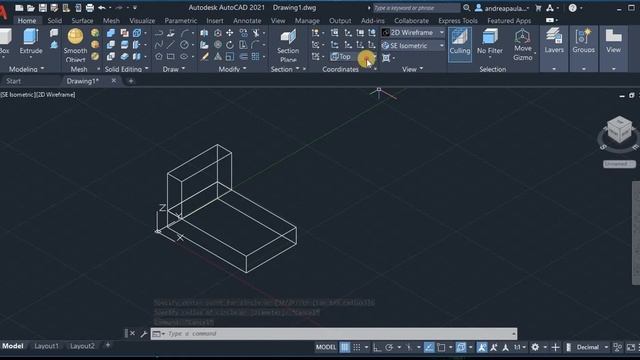Switch to Layout1 tab
This screenshot has width=640, height=360.
(47, 346)
